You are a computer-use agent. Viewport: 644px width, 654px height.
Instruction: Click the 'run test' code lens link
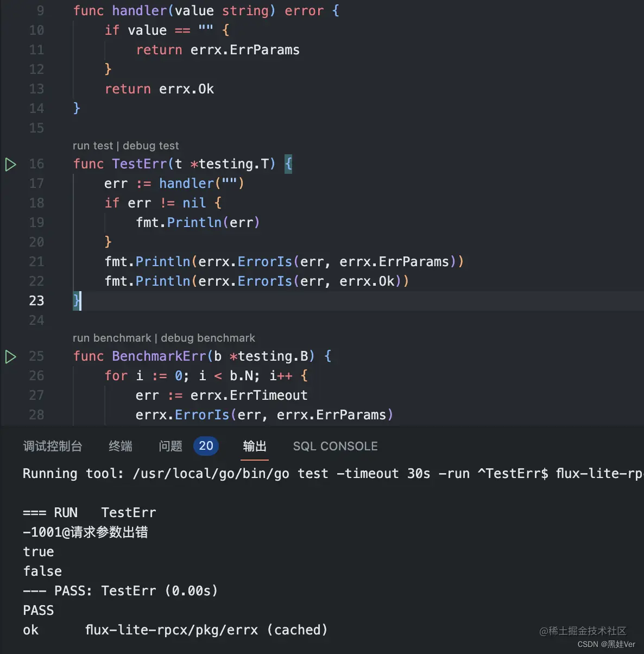click(x=93, y=146)
